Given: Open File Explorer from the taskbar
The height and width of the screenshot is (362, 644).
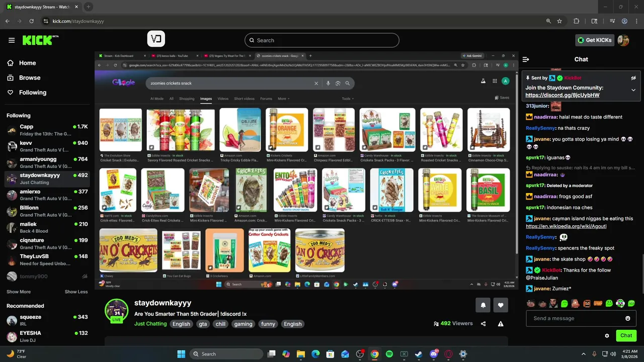Looking at the screenshot, I should pyautogui.click(x=301, y=354).
